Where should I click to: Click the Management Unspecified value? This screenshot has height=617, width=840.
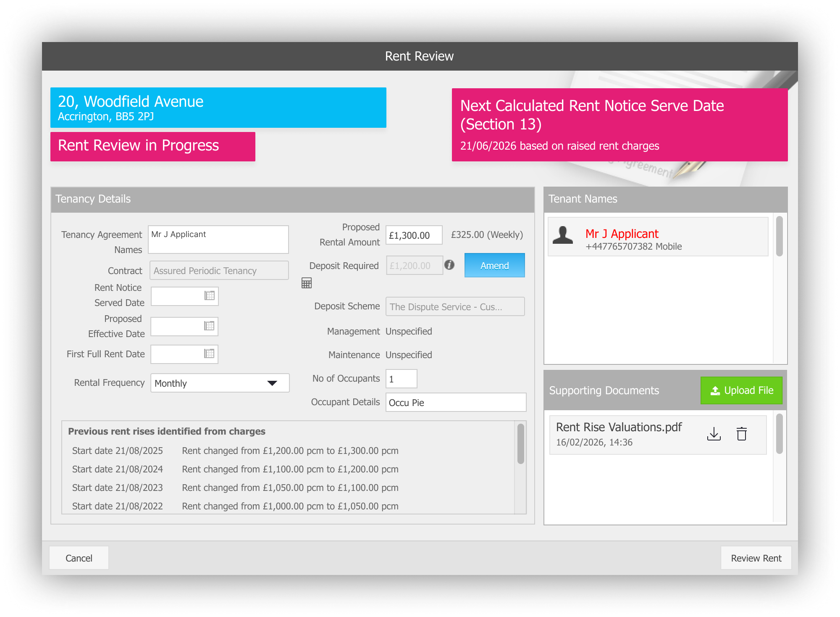[409, 331]
